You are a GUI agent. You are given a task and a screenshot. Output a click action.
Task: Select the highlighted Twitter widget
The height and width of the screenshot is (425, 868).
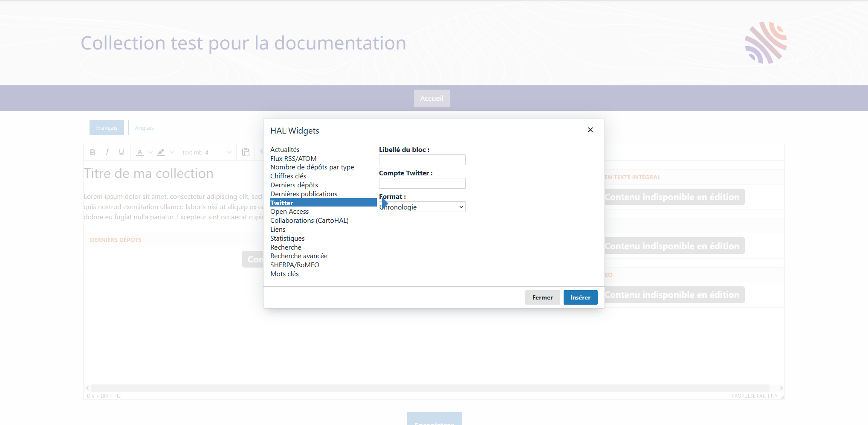click(x=323, y=203)
